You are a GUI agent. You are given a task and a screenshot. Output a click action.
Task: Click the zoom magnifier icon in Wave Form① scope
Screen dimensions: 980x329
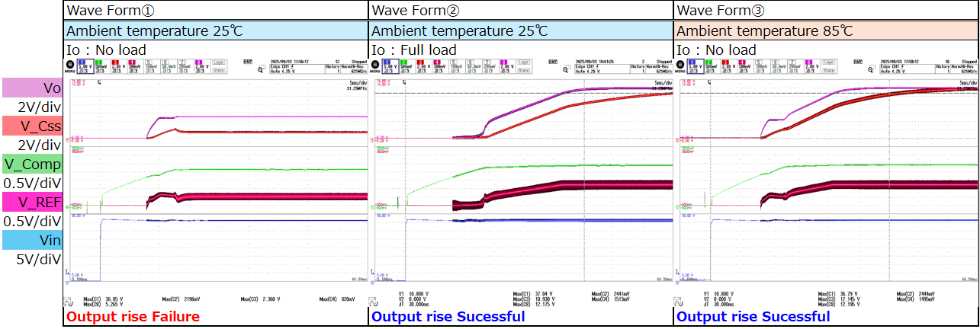tap(261, 69)
